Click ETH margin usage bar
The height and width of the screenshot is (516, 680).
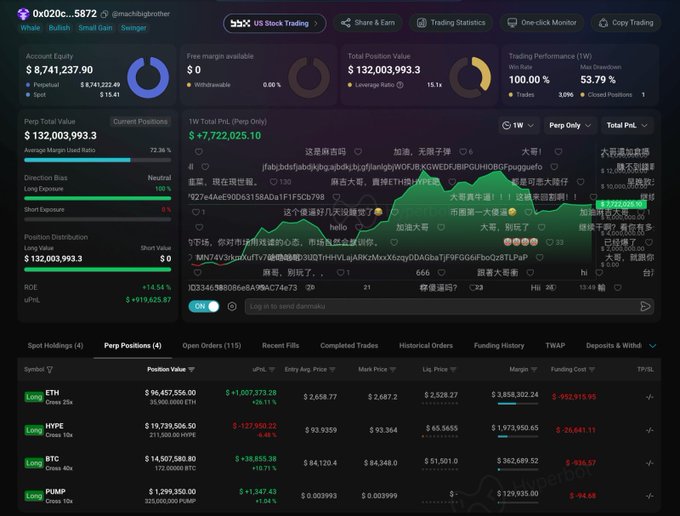tap(518, 404)
